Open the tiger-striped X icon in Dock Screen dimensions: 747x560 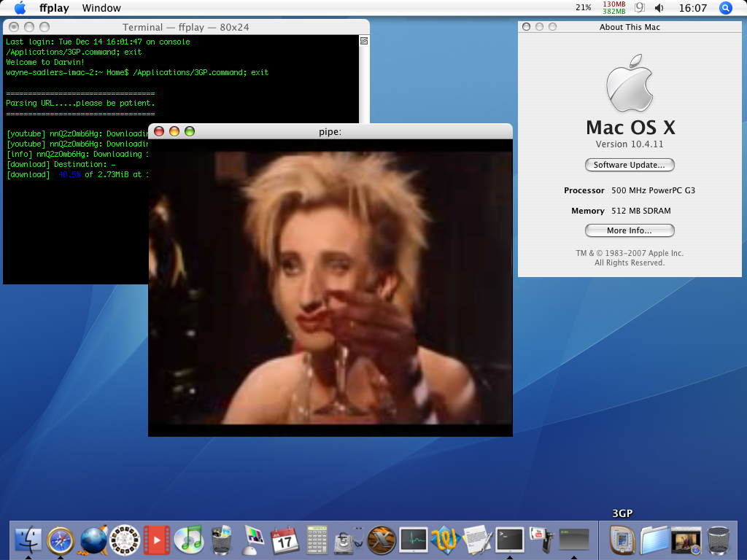pos(382,540)
